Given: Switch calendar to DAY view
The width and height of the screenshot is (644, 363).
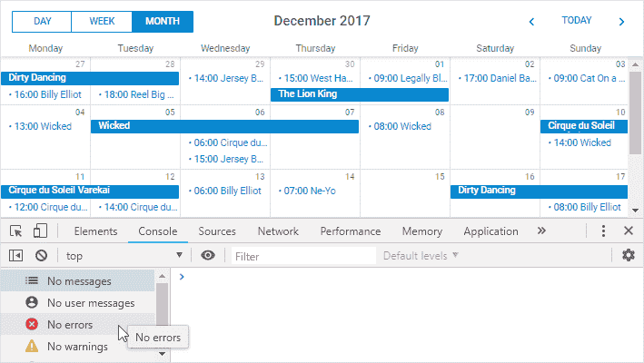Looking at the screenshot, I should 42,22.
